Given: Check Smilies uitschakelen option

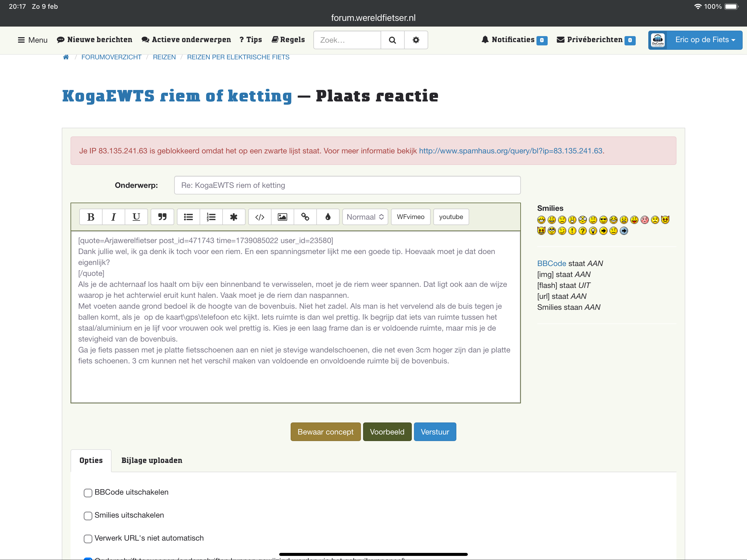Looking at the screenshot, I should tap(88, 516).
